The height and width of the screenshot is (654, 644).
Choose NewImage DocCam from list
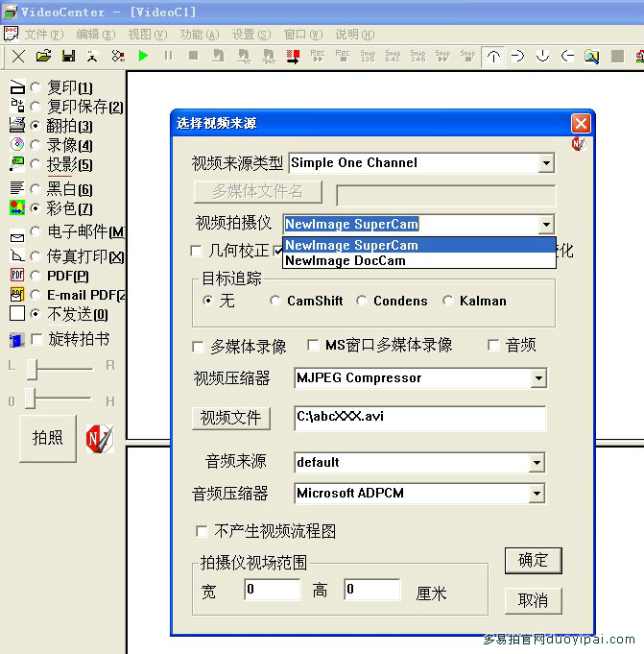point(419,260)
